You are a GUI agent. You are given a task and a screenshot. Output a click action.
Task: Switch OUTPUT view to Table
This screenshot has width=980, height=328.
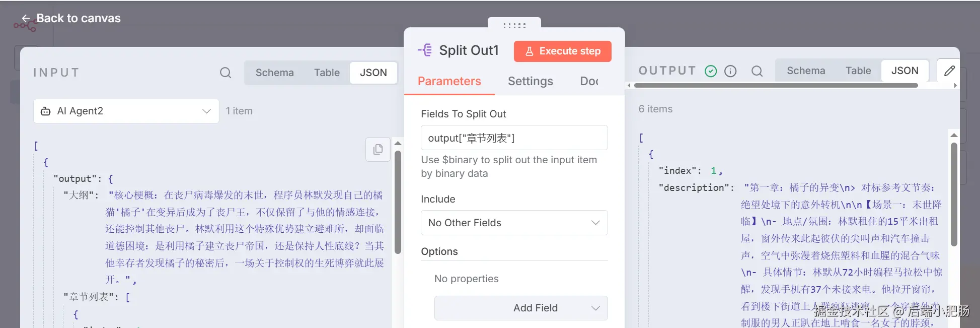[x=858, y=71]
